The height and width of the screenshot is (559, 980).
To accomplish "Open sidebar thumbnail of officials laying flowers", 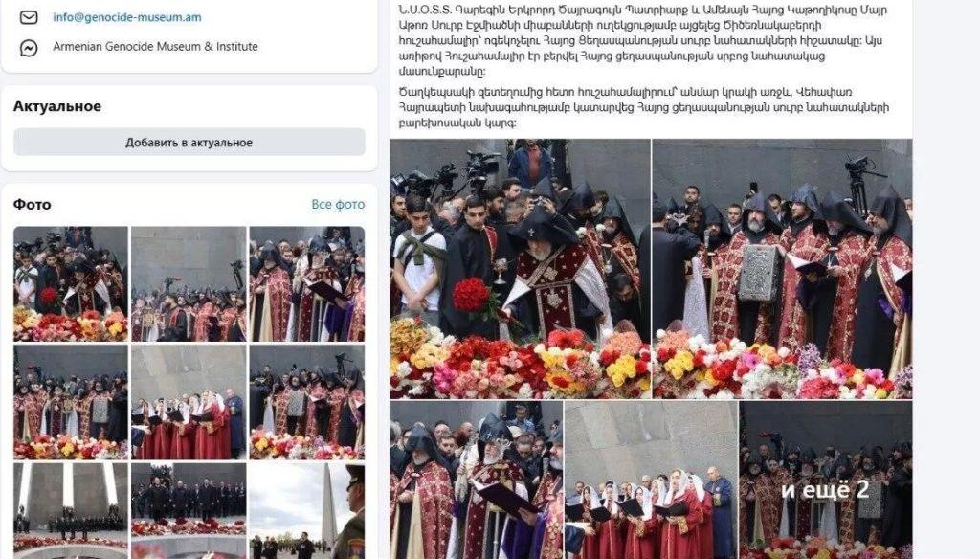I will [189, 511].
